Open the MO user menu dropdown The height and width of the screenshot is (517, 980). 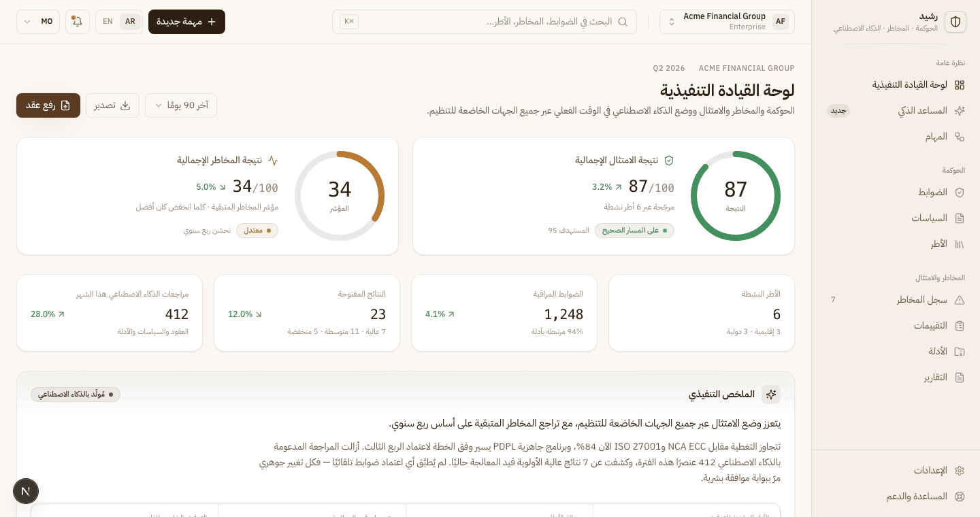point(38,22)
